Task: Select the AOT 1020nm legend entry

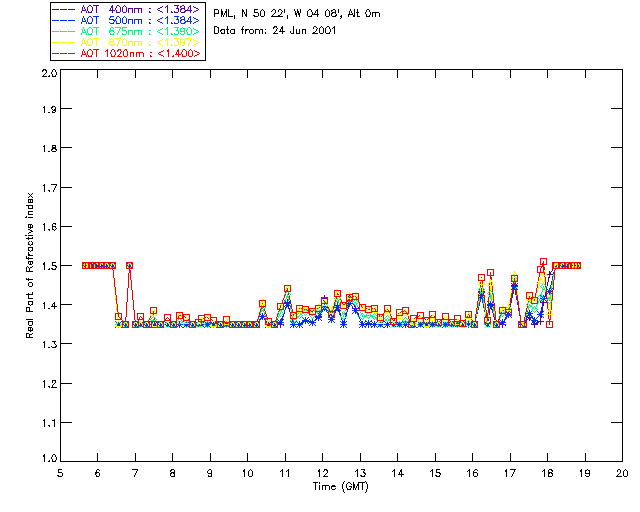Action: tap(127, 53)
